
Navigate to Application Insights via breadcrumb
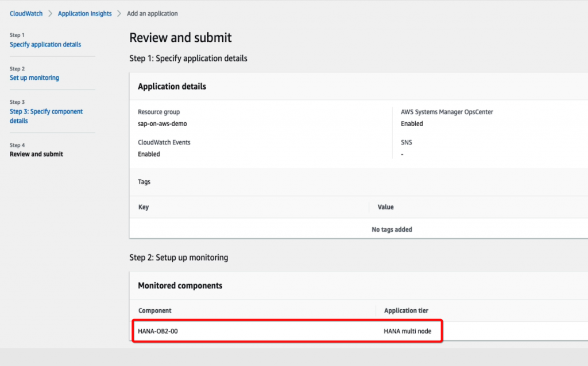(84, 13)
